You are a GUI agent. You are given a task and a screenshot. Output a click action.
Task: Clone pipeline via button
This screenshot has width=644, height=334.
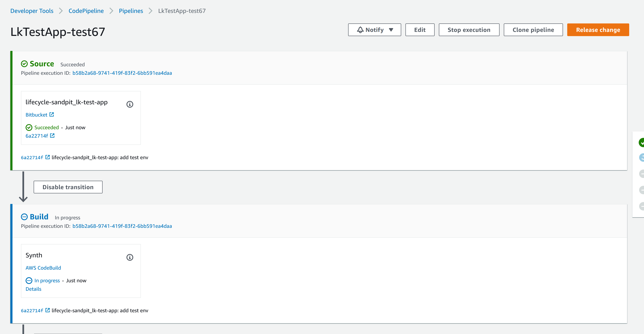533,30
